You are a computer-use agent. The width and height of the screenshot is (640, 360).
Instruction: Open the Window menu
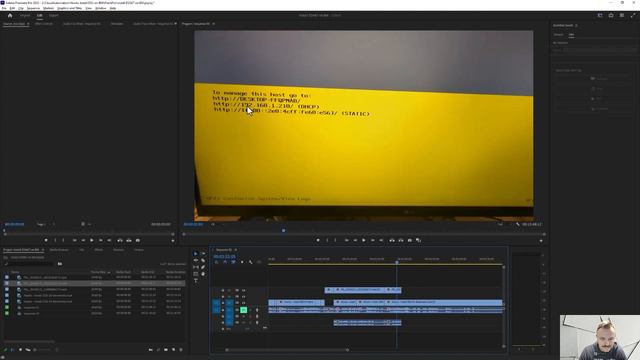[100, 8]
